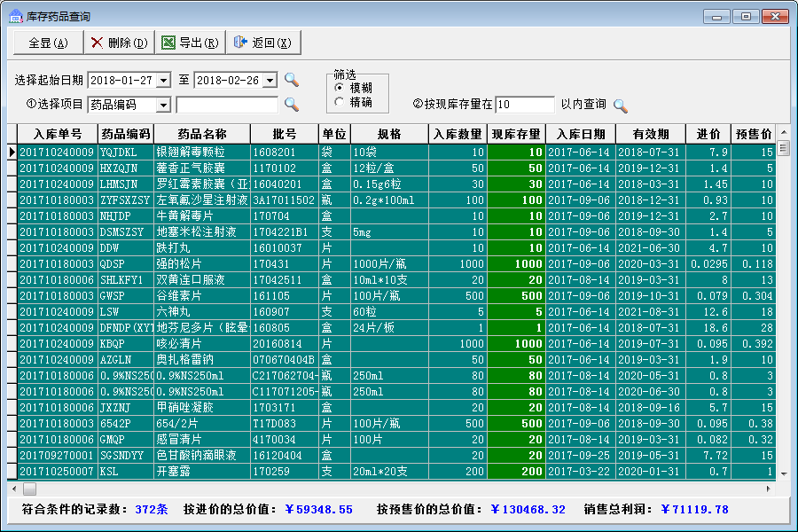
Task: Click the 强的松片 drug name cell
Action: click(202, 263)
